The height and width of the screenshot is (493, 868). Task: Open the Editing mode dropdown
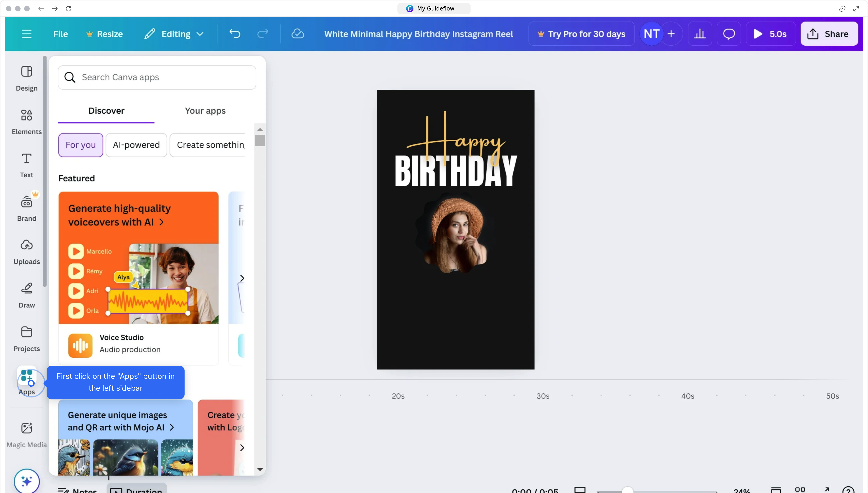click(174, 34)
